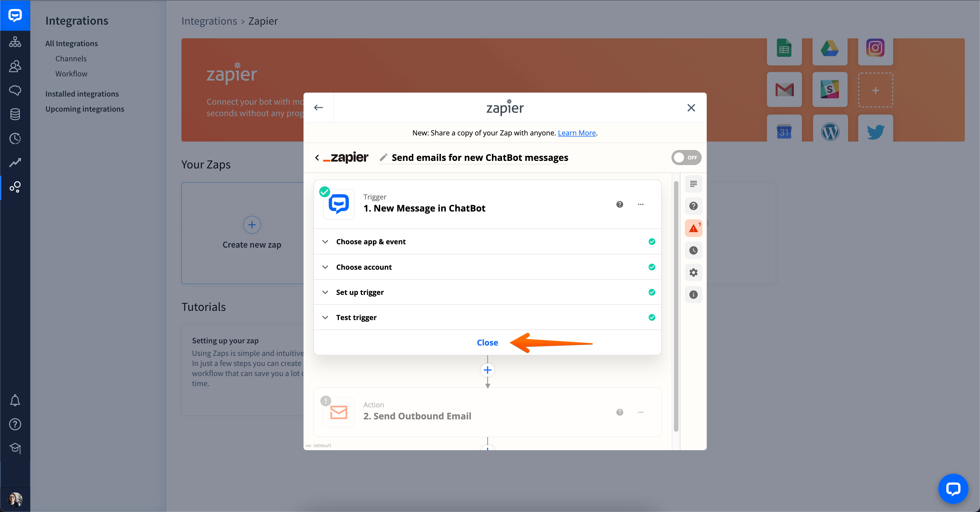This screenshot has height=512, width=980.
Task: Open the Integrations sidebar icon
Action: click(x=15, y=187)
